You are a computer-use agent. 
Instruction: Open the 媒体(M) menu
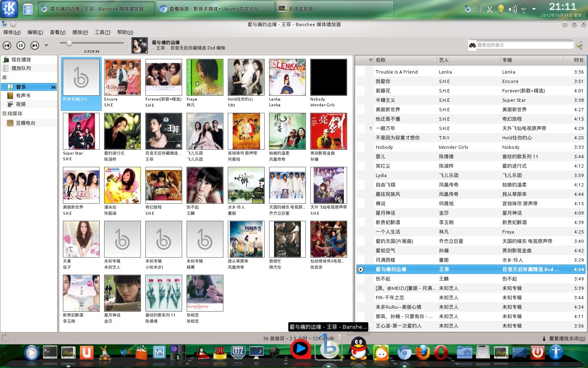tap(12, 32)
